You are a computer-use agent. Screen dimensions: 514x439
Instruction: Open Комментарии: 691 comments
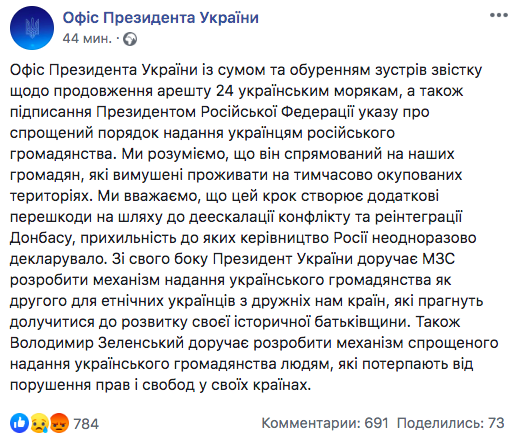coord(325,423)
